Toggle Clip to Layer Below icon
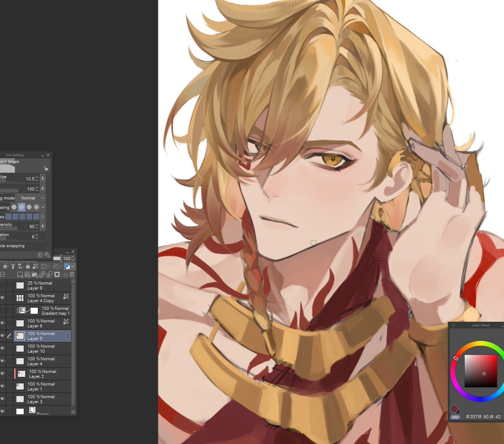 (x=6, y=266)
